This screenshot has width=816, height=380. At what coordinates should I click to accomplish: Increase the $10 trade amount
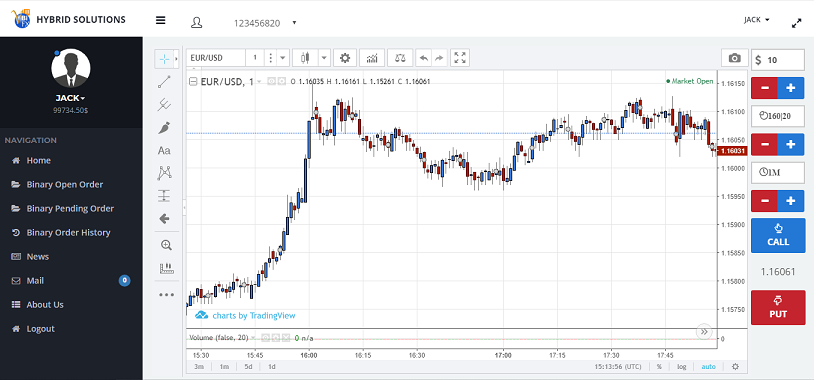(x=791, y=88)
